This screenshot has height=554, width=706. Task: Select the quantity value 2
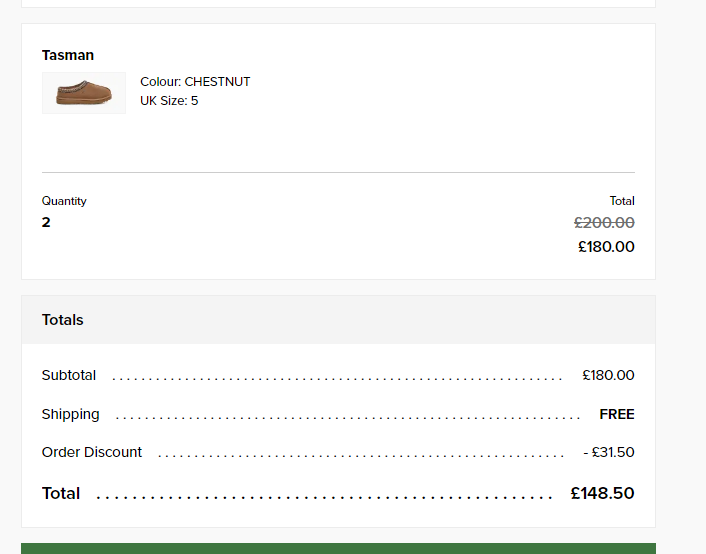point(46,222)
